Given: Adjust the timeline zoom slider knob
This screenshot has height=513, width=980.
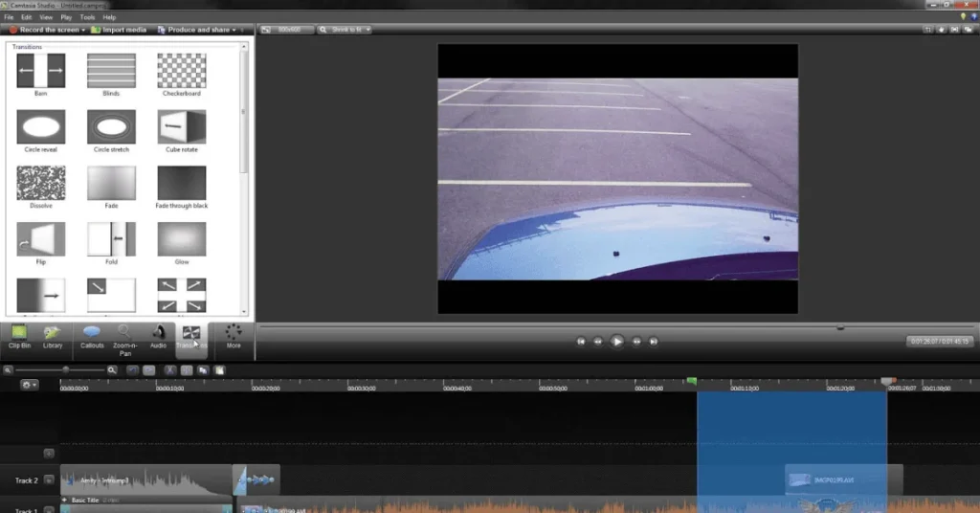Looking at the screenshot, I should (x=66, y=369).
